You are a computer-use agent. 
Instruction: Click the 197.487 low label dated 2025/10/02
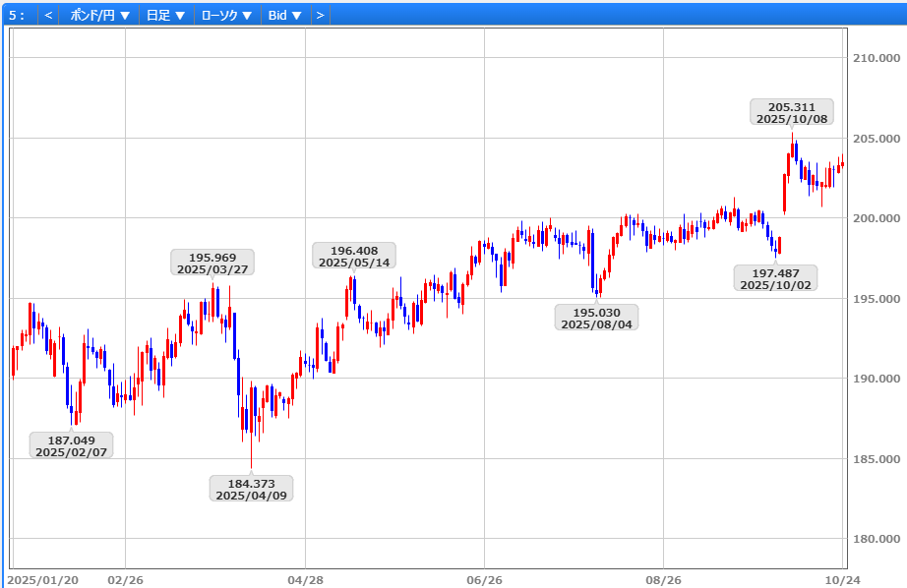pos(774,278)
